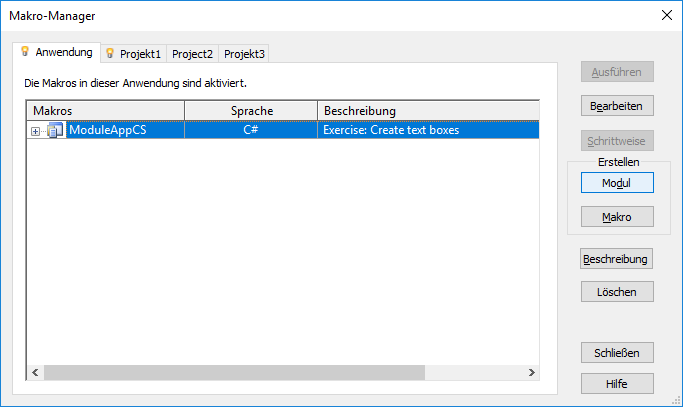Switch to the Anwendung tab
683x407 pixels.
click(57, 52)
